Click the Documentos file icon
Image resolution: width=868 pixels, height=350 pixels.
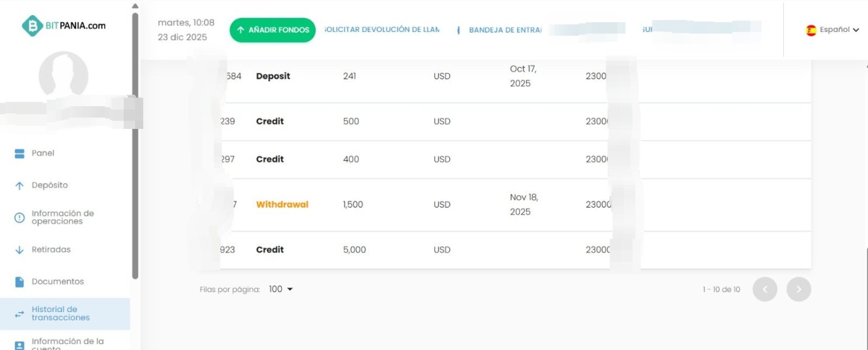point(19,282)
